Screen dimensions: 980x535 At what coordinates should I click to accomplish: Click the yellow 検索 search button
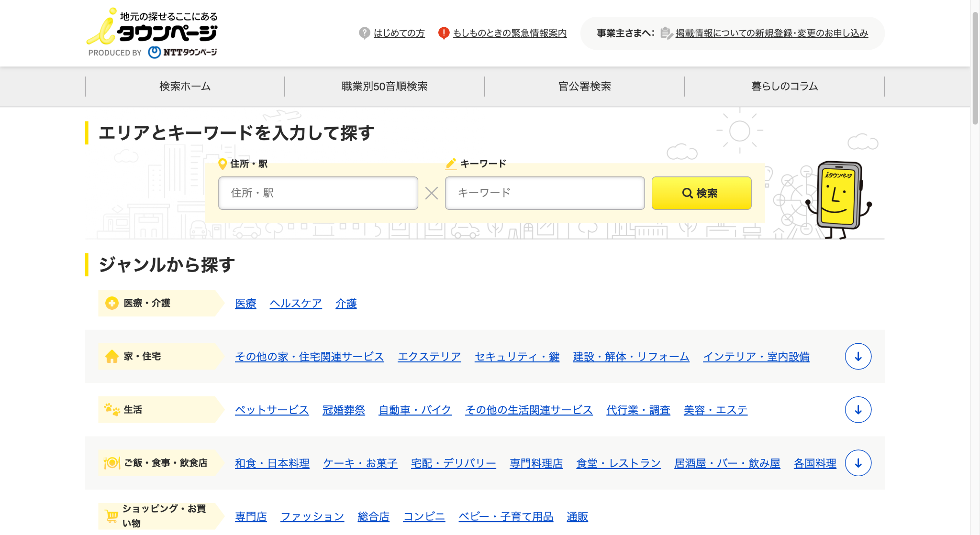(701, 193)
